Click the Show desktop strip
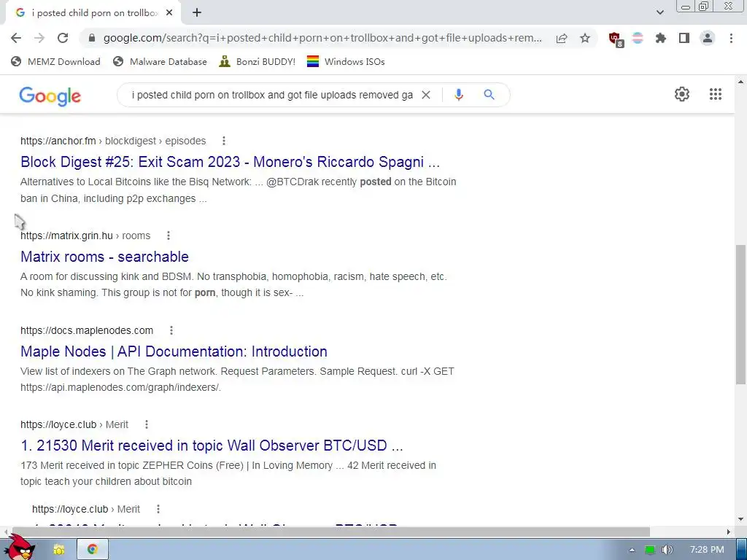Image resolution: width=747 pixels, height=560 pixels. [742, 550]
